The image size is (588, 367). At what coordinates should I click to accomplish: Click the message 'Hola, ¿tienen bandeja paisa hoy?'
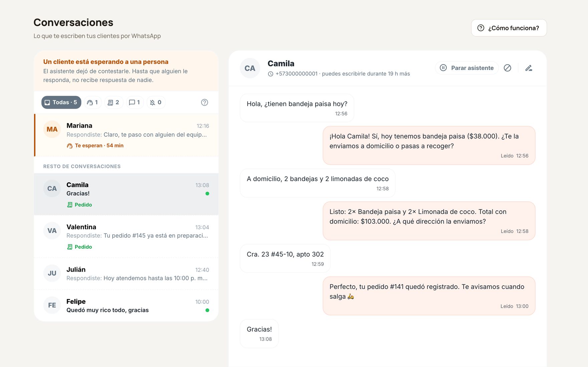pyautogui.click(x=297, y=108)
